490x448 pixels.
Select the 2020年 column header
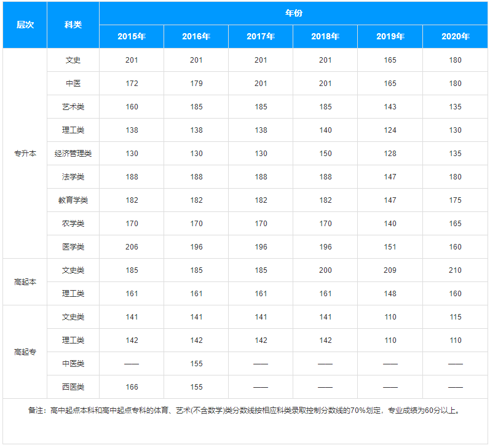(x=455, y=36)
